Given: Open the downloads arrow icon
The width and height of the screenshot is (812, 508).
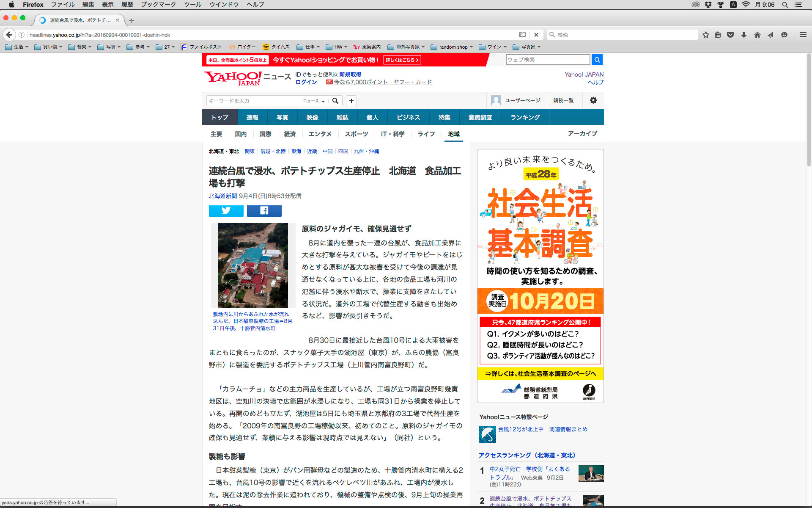Looking at the screenshot, I should click(744, 35).
